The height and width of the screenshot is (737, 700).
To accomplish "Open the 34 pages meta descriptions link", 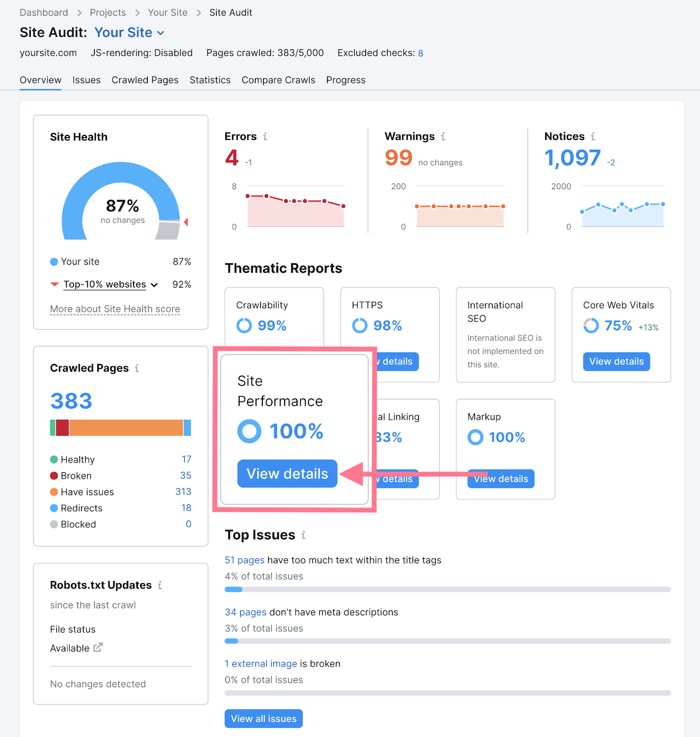I will 245,612.
